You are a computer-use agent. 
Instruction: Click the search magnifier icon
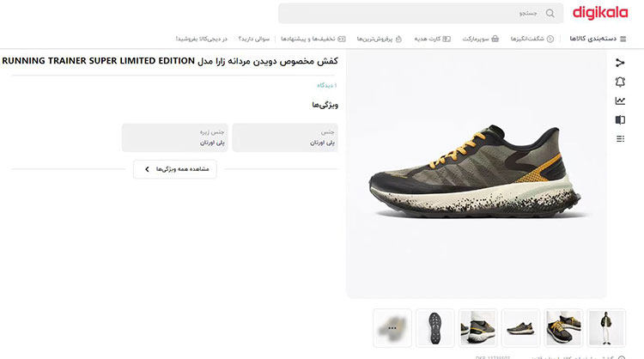(550, 14)
